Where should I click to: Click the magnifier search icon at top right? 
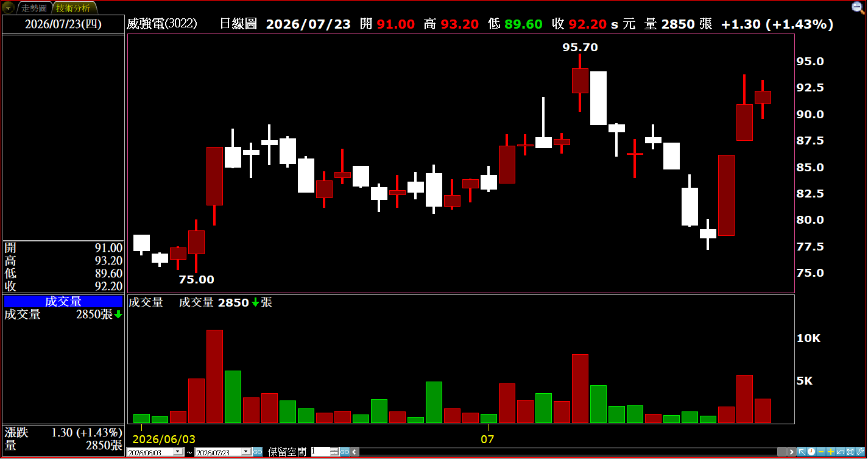click(858, 7)
